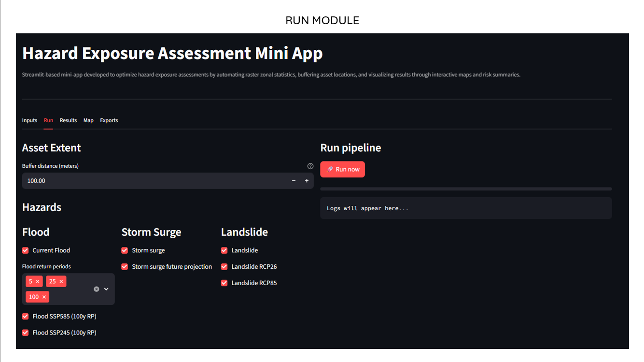Viewport: 644px width, 362px height.
Task: Uncheck the Current Flood hazard
Action: click(25, 250)
